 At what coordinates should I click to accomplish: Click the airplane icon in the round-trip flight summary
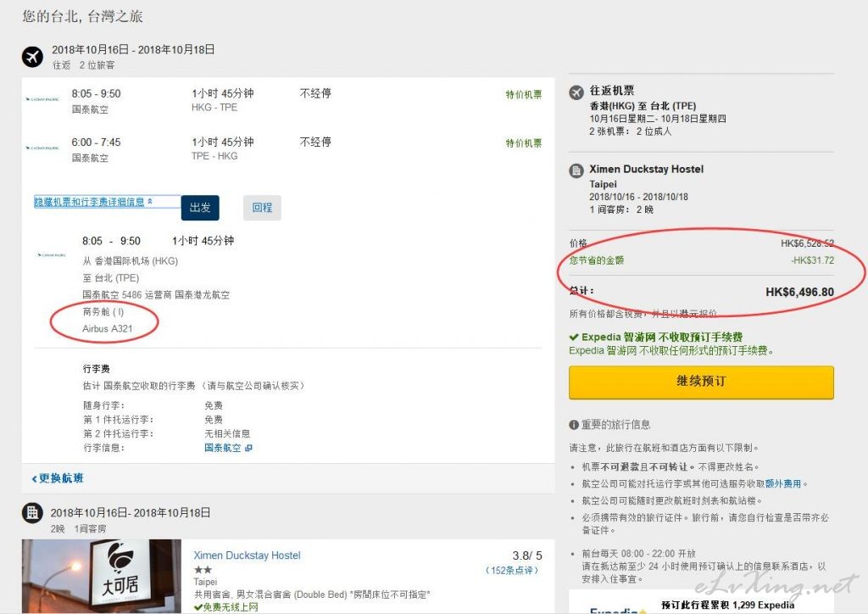click(576, 92)
